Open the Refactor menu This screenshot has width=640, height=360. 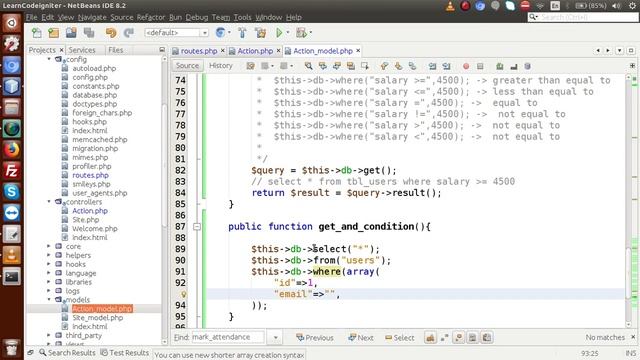(151, 18)
